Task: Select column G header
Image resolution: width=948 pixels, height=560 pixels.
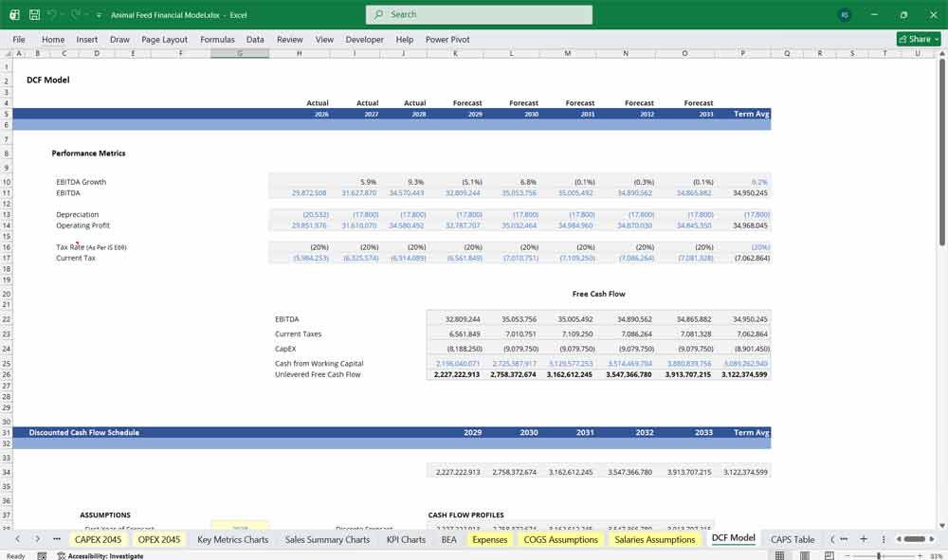Action: click(x=240, y=54)
